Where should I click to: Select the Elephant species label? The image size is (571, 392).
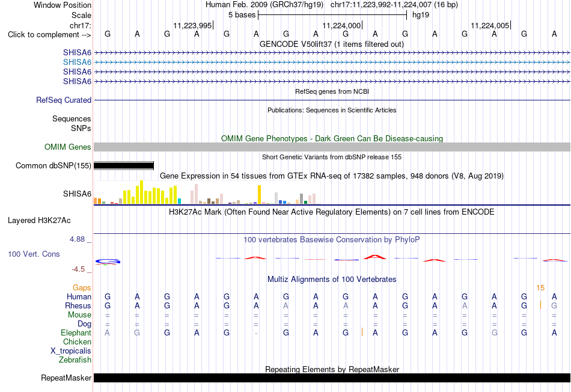coord(76,333)
